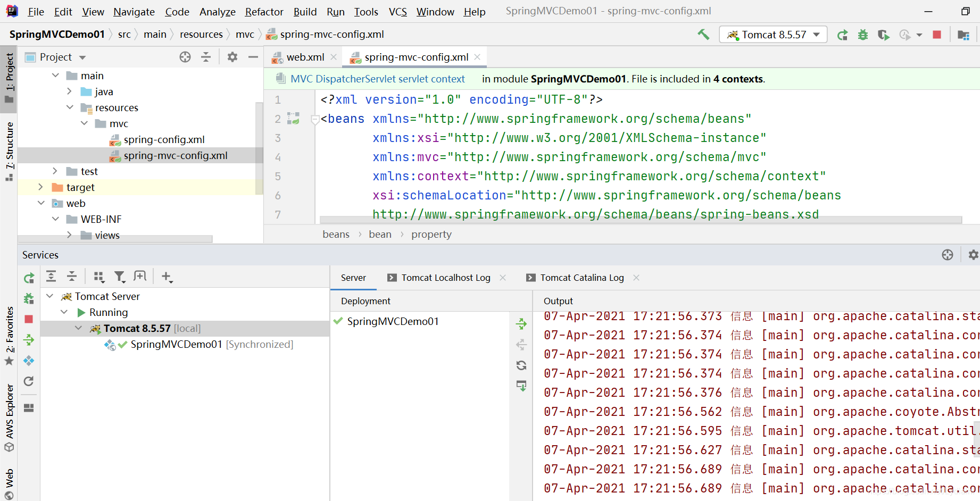Refresh the deployed artifact icon
The image size is (980, 501).
tap(521, 365)
